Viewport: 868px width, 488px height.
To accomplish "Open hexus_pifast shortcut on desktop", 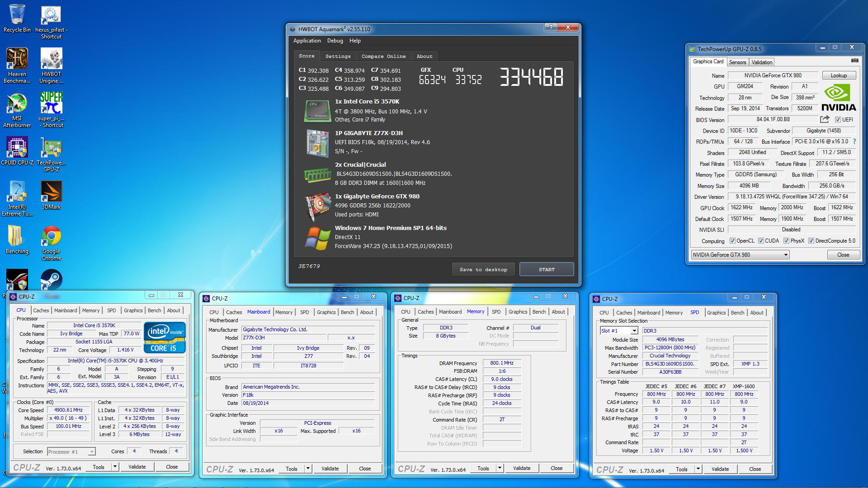I will point(51,21).
